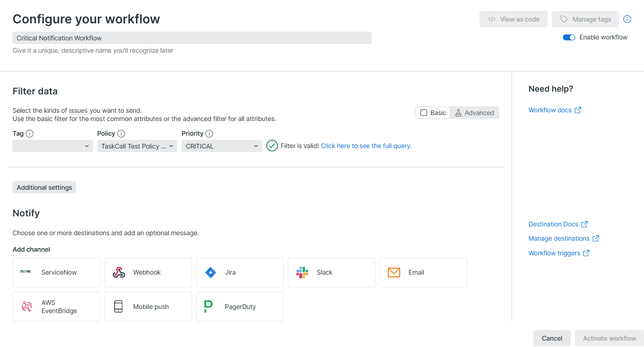Choose the Webhook channel icon
The width and height of the screenshot is (644, 347).
[x=119, y=272]
